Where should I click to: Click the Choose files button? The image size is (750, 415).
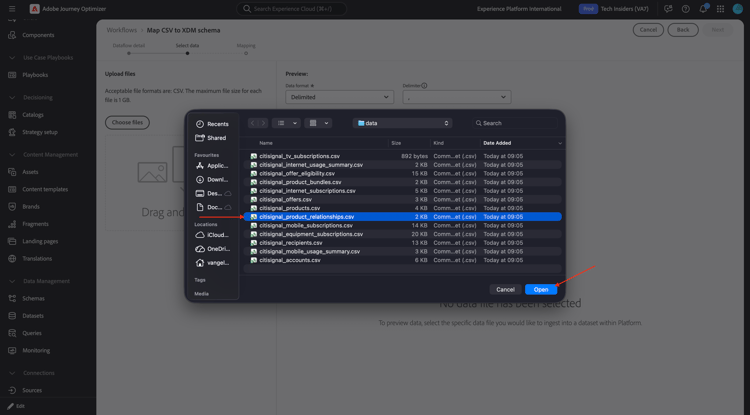pyautogui.click(x=127, y=122)
